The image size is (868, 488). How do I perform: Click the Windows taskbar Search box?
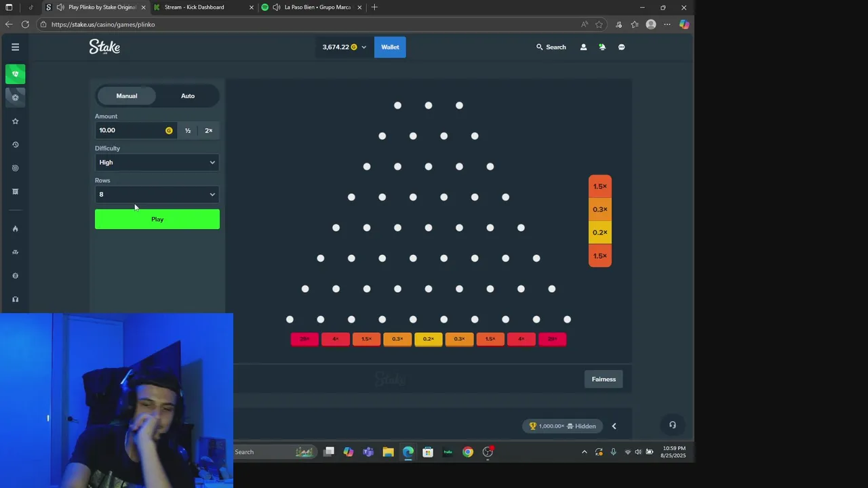[x=275, y=452]
